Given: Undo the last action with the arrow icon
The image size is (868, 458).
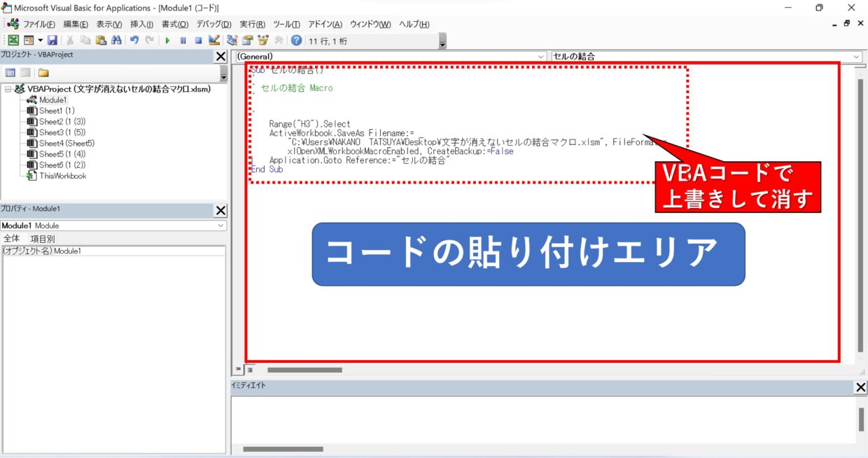Looking at the screenshot, I should point(134,41).
